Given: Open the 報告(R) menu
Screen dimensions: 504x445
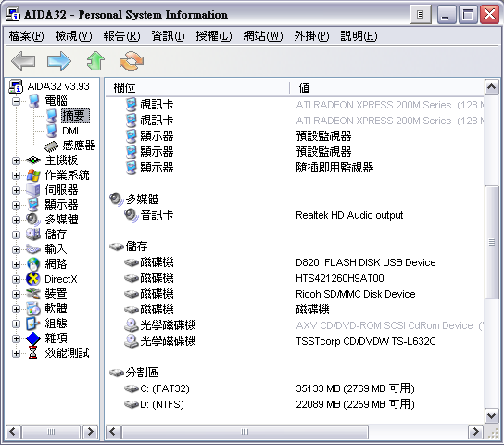Looking at the screenshot, I should [121, 36].
